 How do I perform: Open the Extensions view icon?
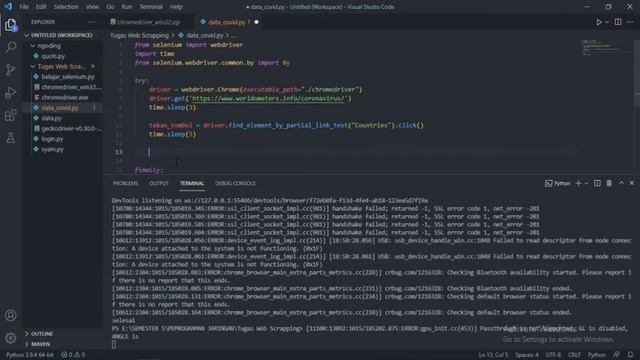click(x=11, y=115)
